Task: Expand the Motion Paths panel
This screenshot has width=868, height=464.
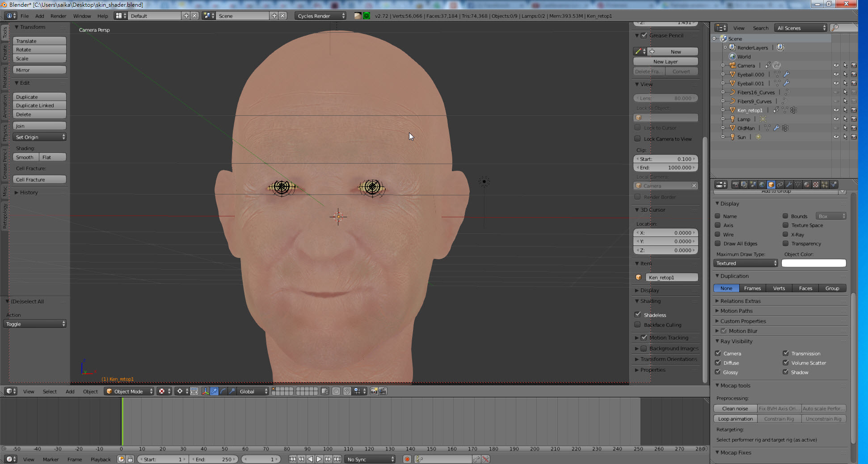Action: pos(736,311)
